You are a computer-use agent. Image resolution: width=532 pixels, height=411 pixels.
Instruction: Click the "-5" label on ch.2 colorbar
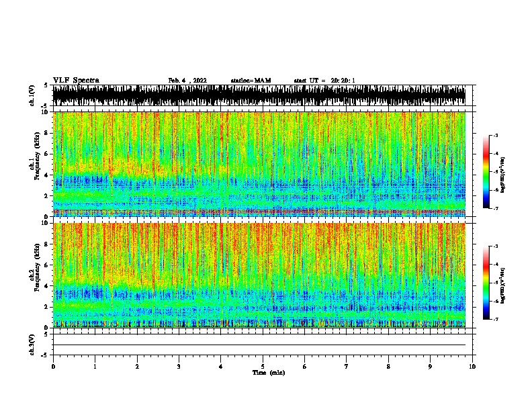click(x=496, y=283)
